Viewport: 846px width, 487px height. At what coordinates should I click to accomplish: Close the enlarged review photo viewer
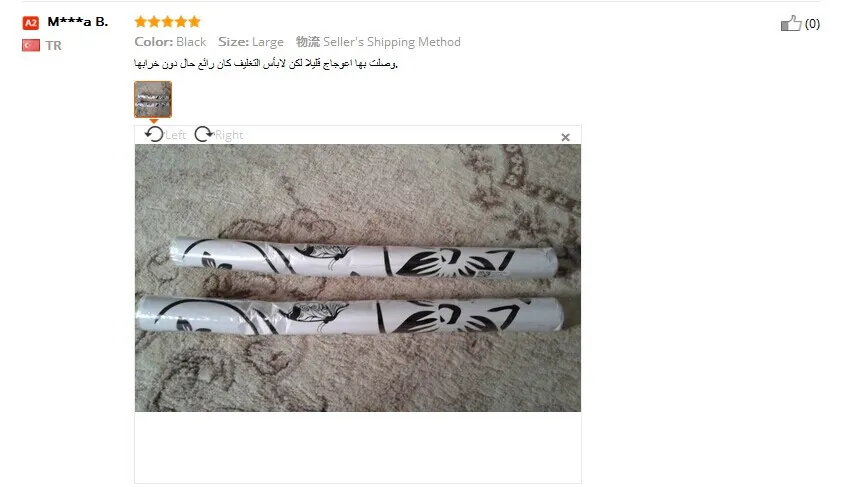[x=565, y=138]
